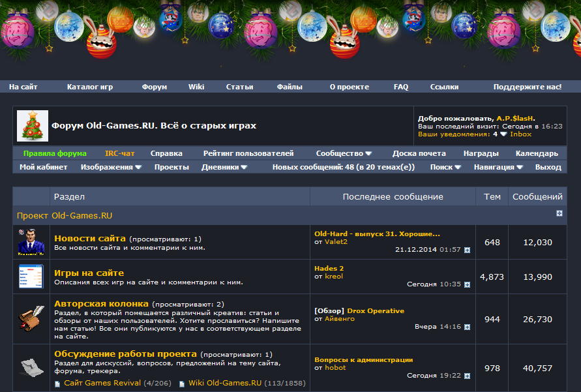Expand the notifications dropdown arrow

503,134
